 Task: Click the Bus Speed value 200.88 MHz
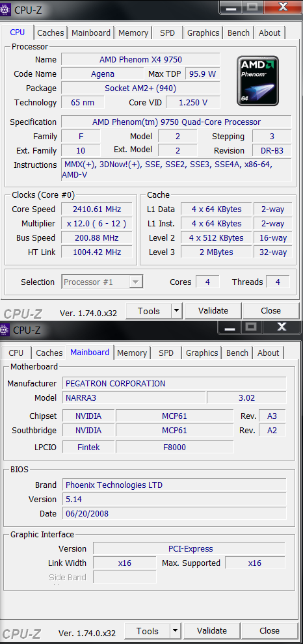tap(97, 238)
